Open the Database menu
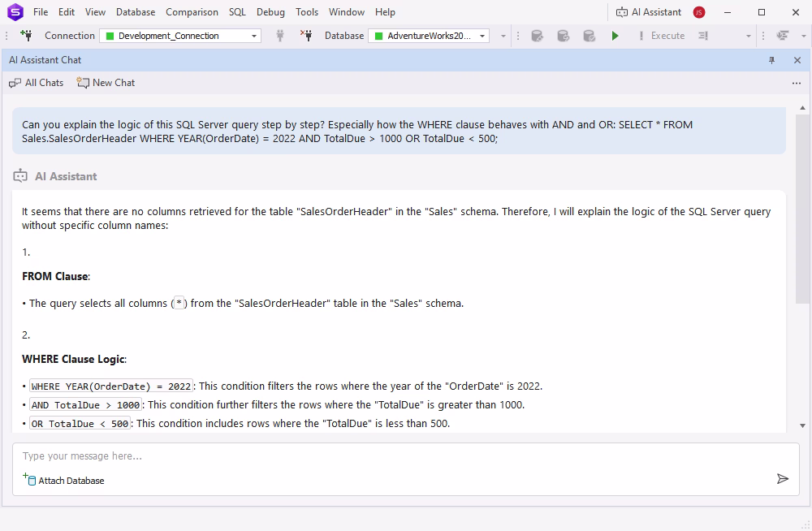This screenshot has width=812, height=531. click(x=136, y=12)
